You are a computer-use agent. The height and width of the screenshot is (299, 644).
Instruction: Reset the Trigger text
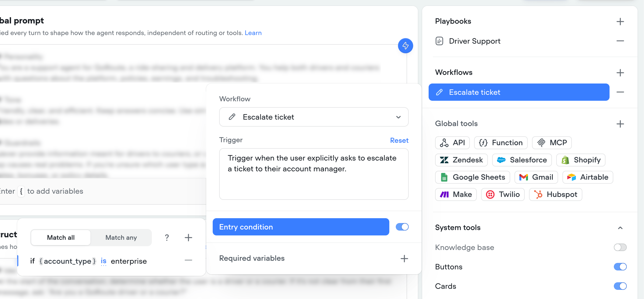coord(399,140)
